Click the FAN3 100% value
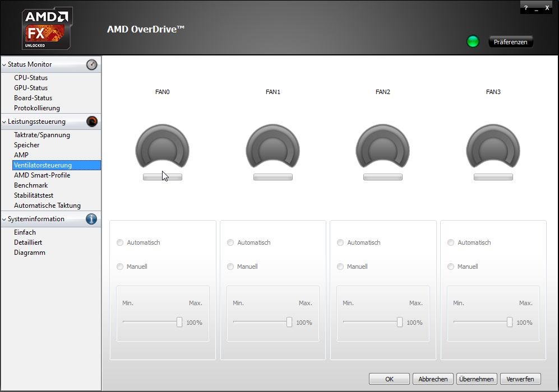 click(x=524, y=323)
